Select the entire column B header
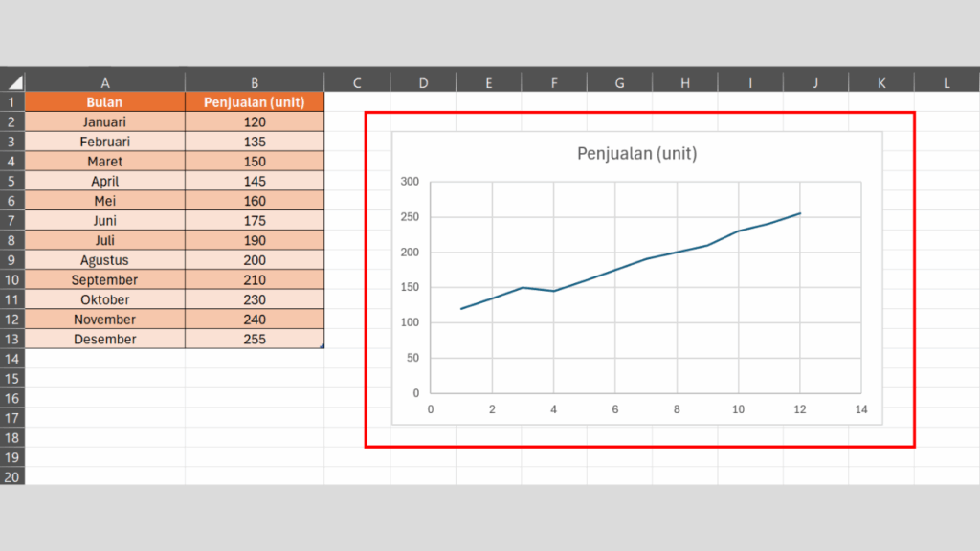980x551 pixels. click(x=254, y=81)
